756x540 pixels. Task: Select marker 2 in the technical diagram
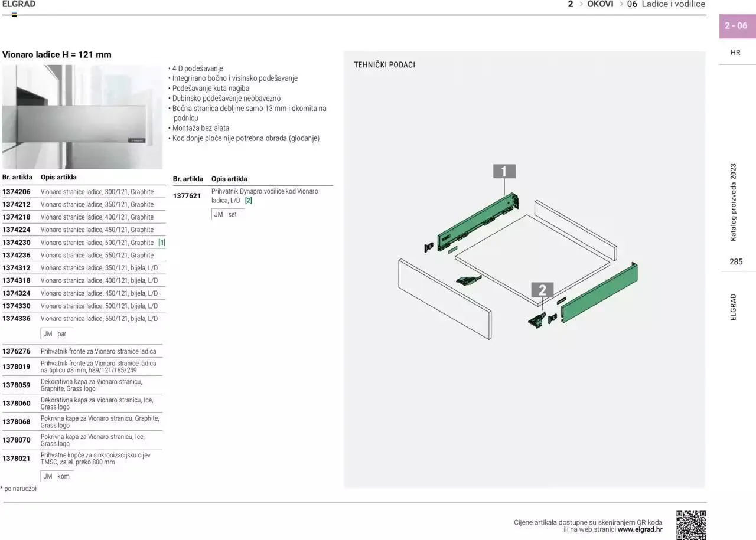coord(543,290)
